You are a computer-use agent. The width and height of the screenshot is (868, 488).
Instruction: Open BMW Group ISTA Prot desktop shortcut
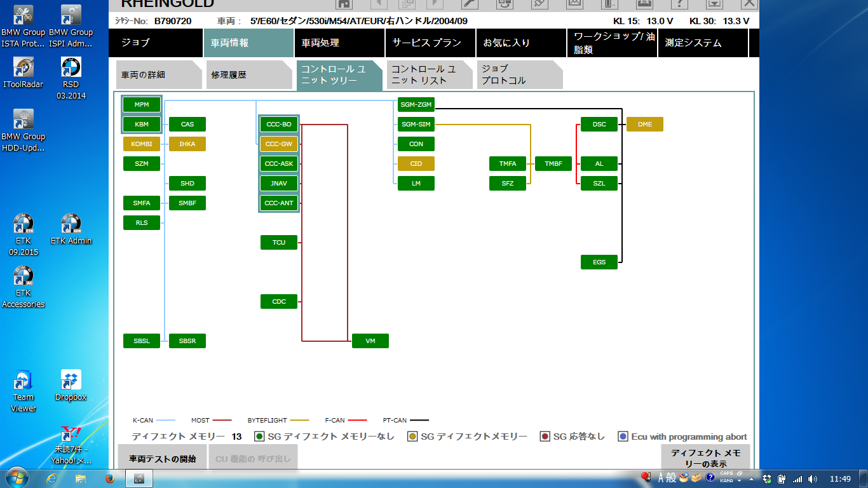pos(24,26)
